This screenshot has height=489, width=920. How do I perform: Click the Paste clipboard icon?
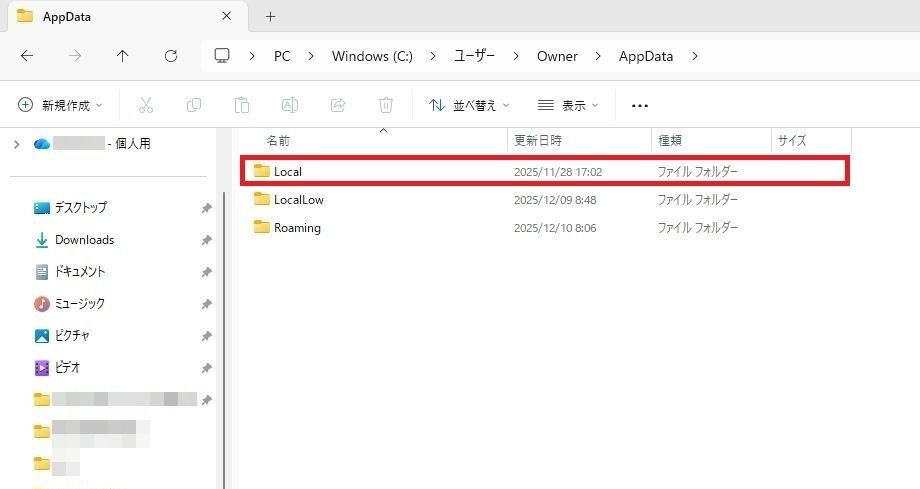point(242,105)
